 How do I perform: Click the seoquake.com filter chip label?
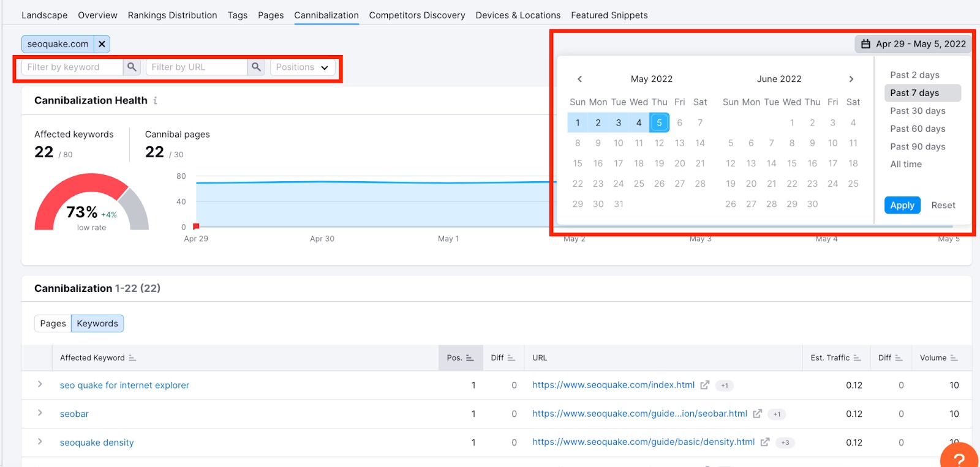[58, 44]
